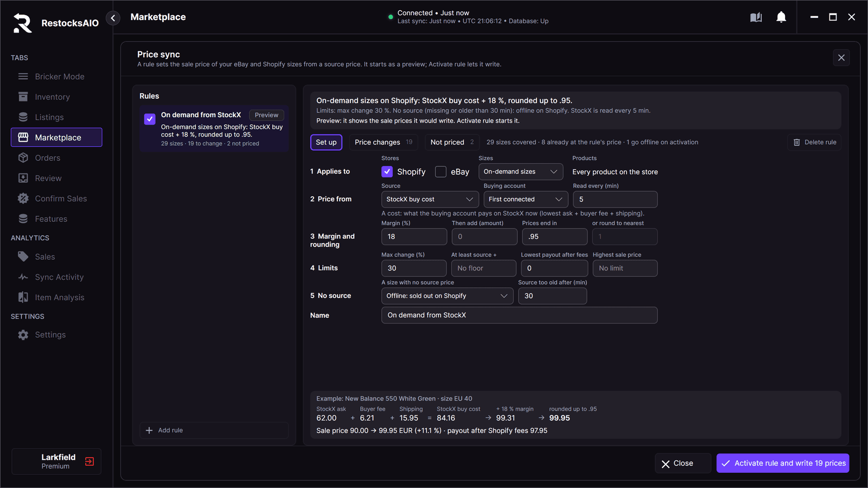The height and width of the screenshot is (488, 868).
Task: Click the Read every (min) field
Action: 615,200
